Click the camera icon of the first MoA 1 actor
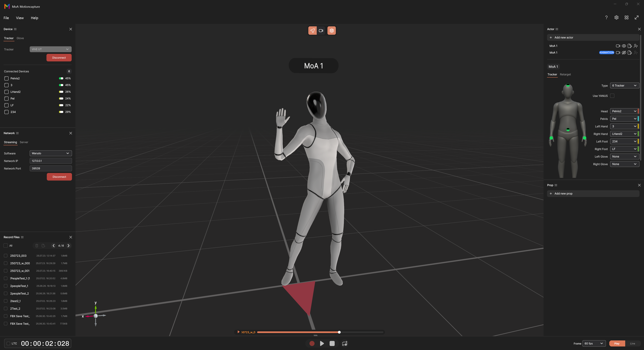The image size is (644, 350). pos(618,46)
